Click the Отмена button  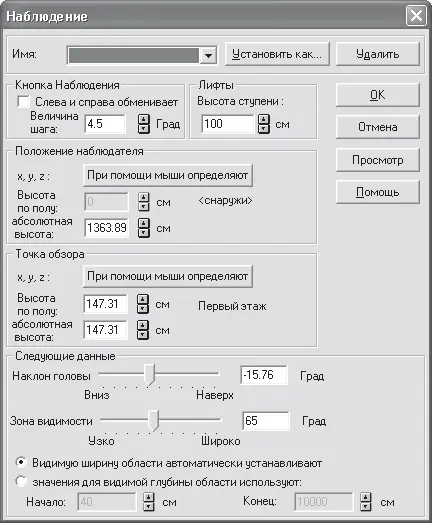377,127
